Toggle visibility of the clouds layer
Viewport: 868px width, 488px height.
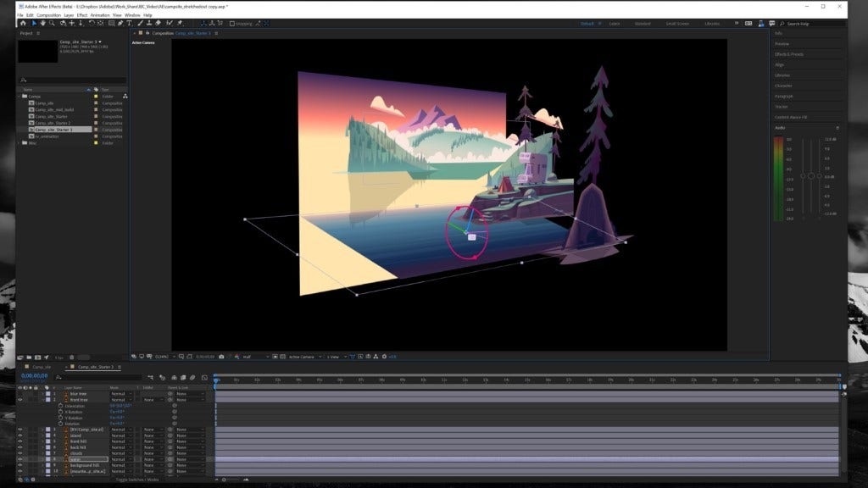coord(20,453)
